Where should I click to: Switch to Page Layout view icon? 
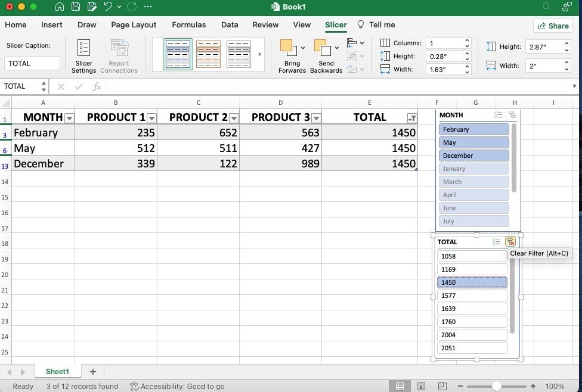[421, 386]
